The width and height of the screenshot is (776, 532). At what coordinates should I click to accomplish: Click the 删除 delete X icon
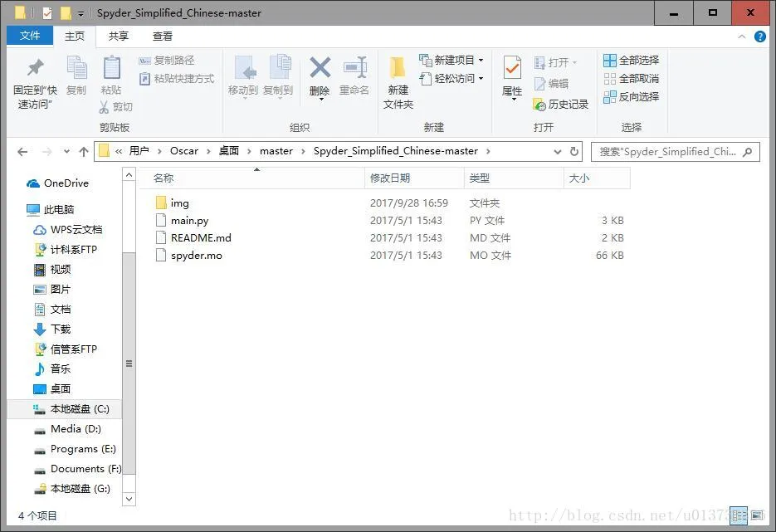pos(320,68)
